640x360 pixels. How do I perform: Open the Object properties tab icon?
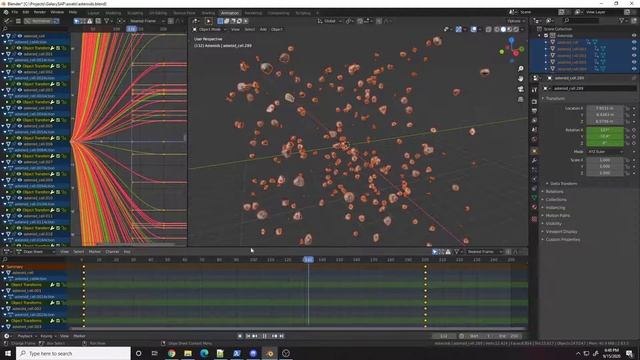534,151
